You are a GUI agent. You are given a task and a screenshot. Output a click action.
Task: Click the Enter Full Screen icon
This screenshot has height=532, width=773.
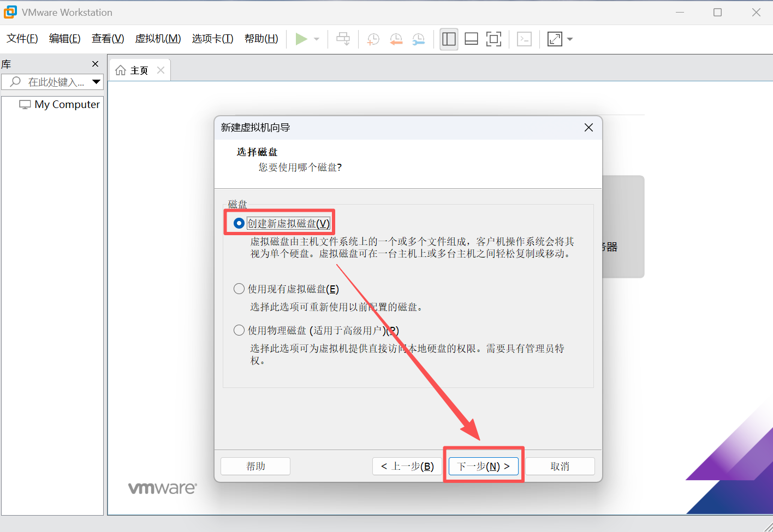coord(494,39)
